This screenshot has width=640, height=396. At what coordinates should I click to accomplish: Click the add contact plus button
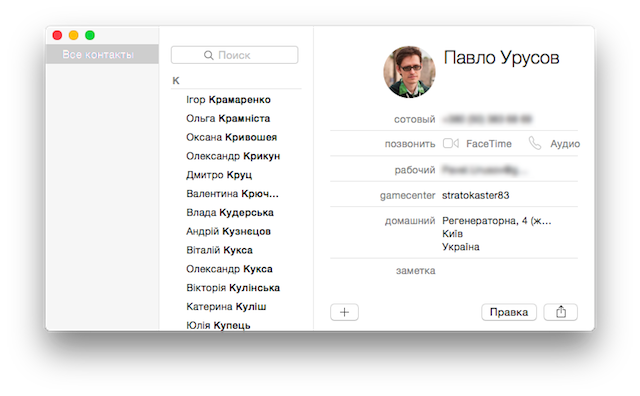[344, 312]
